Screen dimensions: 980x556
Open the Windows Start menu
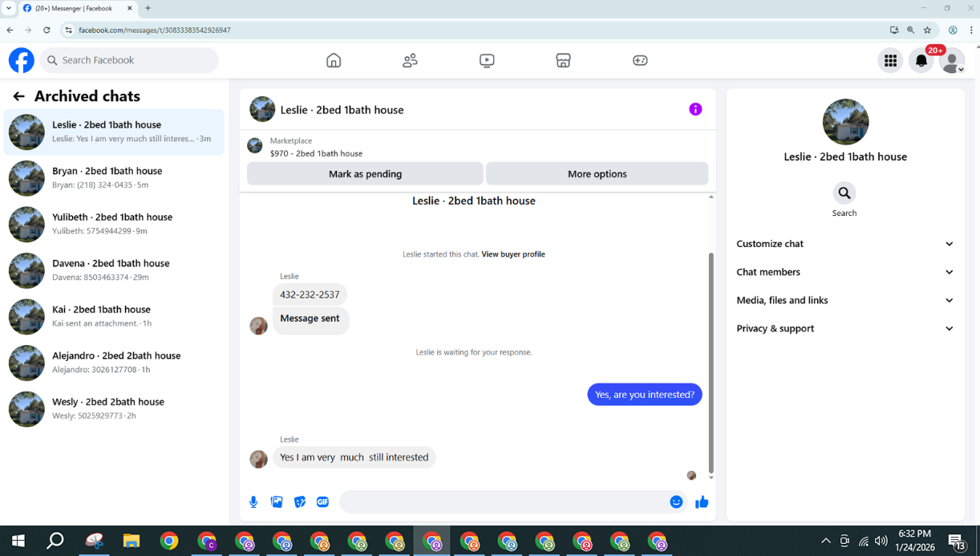(18, 541)
